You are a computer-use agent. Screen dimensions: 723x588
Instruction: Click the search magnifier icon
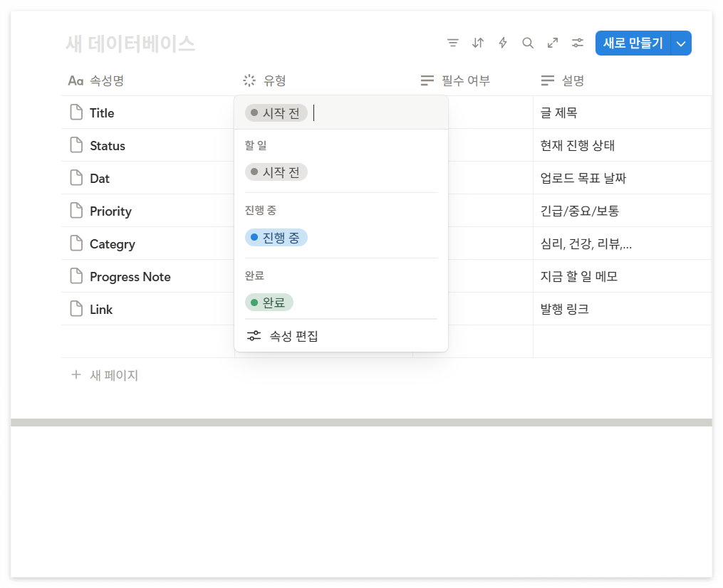coord(528,43)
